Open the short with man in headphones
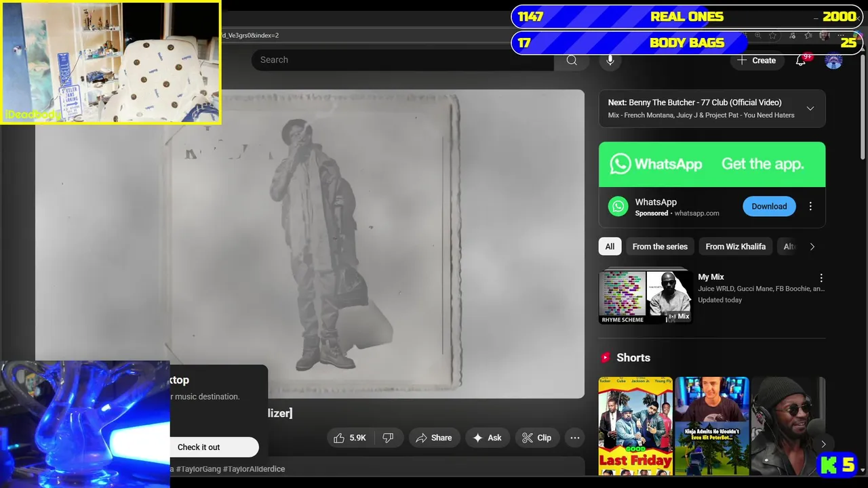Image resolution: width=868 pixels, height=488 pixels. [789, 426]
